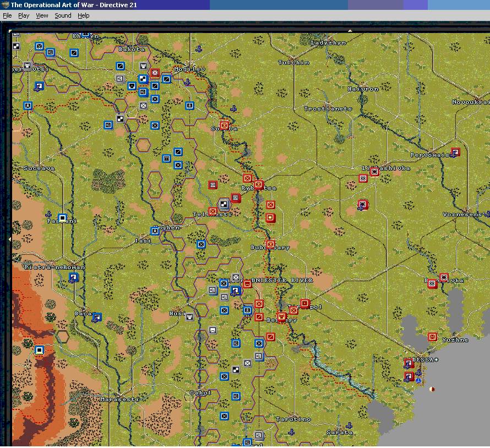Select red air unit south of Liubashivka
This screenshot has height=448, width=490.
pos(363,205)
